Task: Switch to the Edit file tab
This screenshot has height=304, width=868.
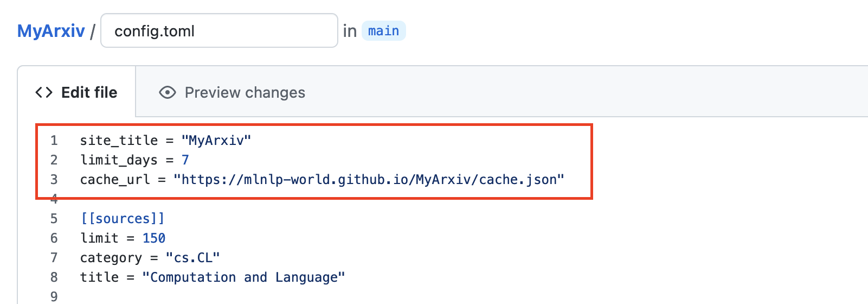Action: tap(76, 92)
